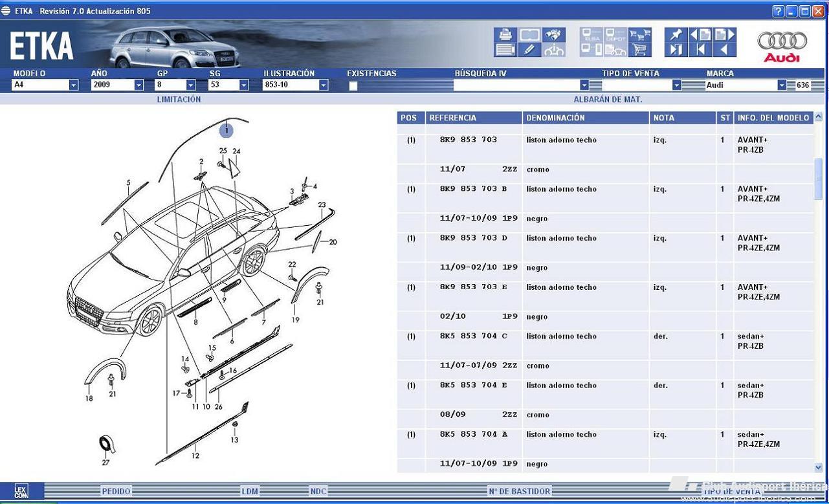Click the DENOMINACIÓN column header

586,118
